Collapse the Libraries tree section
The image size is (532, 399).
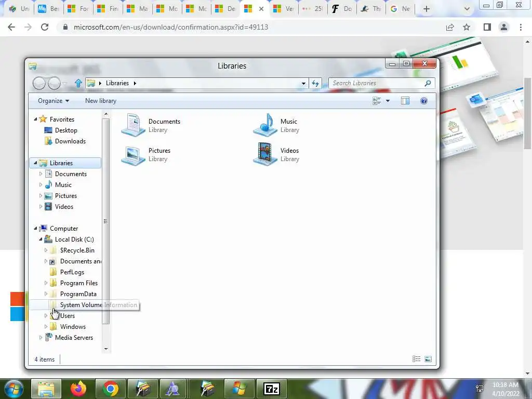(35, 163)
